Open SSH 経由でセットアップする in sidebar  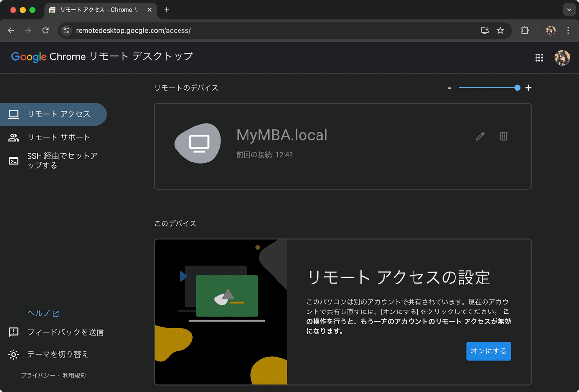(x=53, y=161)
